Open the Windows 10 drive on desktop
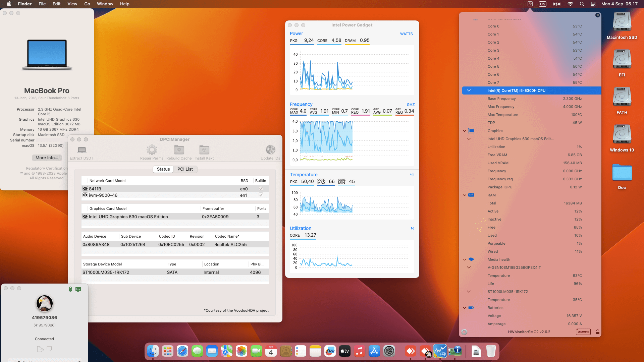Screen dimensions: 644x362 (622, 135)
